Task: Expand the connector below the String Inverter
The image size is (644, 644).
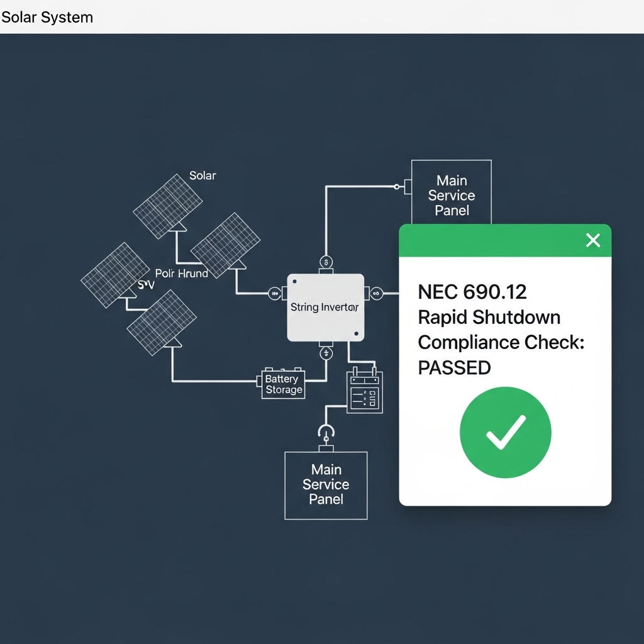Action: [x=326, y=353]
